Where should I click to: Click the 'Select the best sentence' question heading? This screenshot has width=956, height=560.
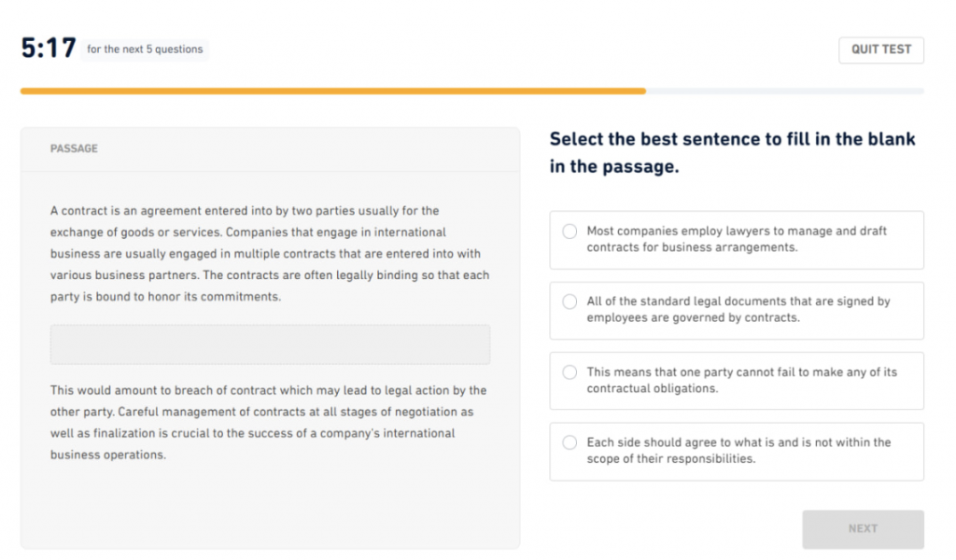[732, 152]
